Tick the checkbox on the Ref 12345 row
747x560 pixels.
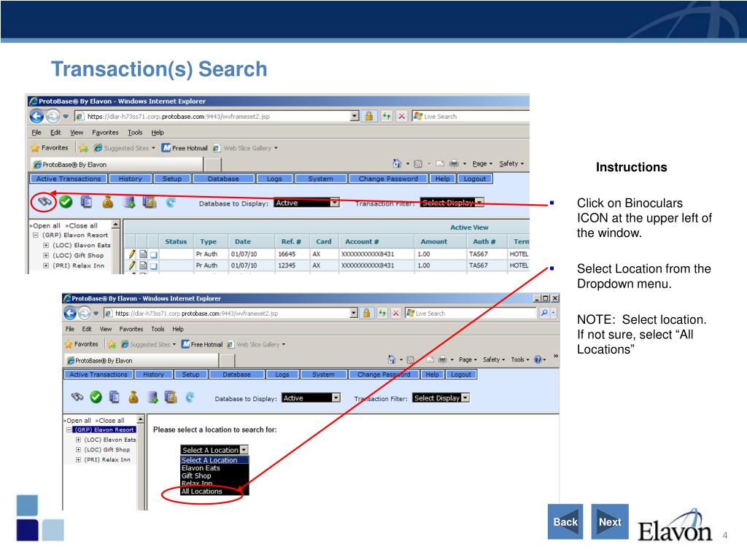[154, 265]
